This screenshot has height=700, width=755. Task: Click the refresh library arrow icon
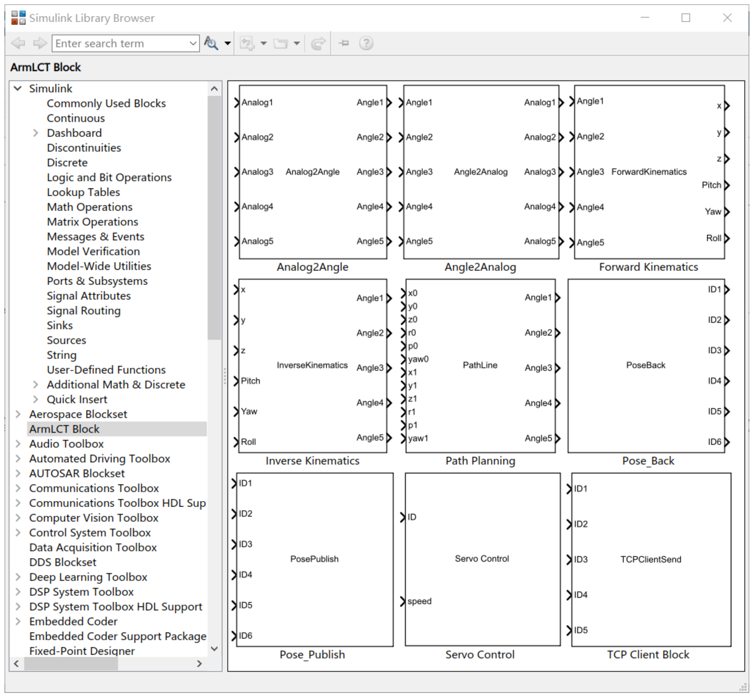pos(318,43)
